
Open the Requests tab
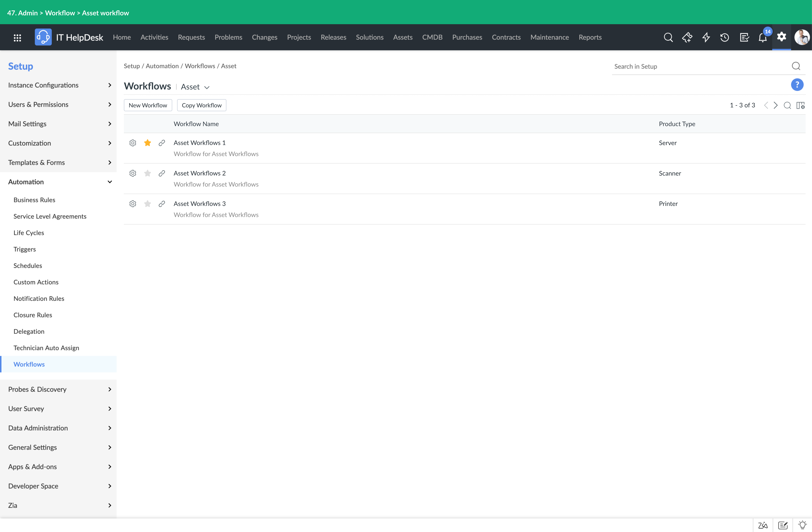point(191,37)
